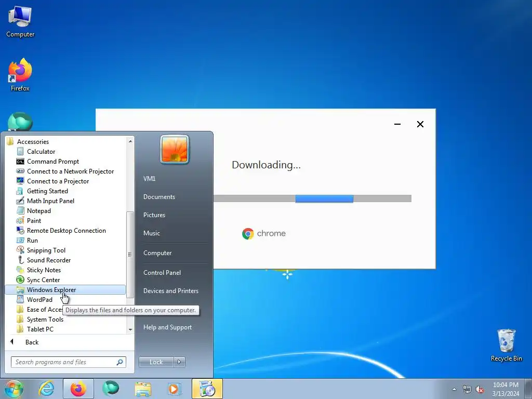Click the programs list scrollbar thumb
The image size is (532, 399).
pyautogui.click(x=130, y=255)
